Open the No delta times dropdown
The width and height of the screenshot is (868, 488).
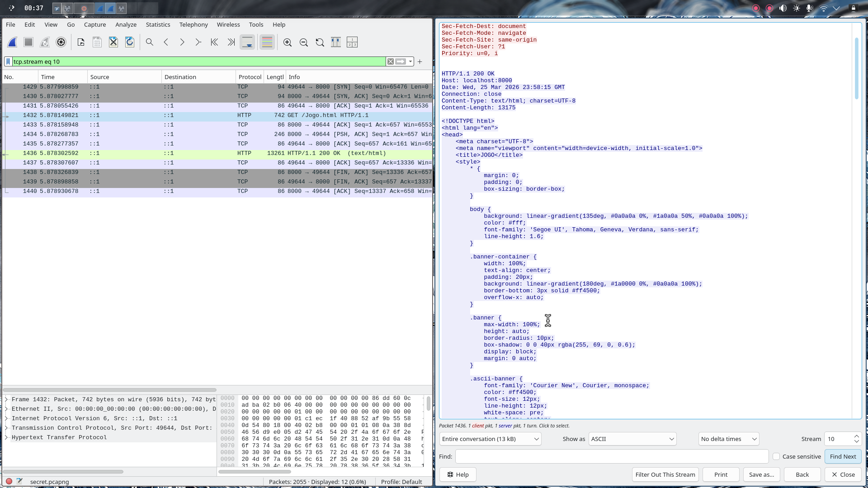pyautogui.click(x=728, y=439)
